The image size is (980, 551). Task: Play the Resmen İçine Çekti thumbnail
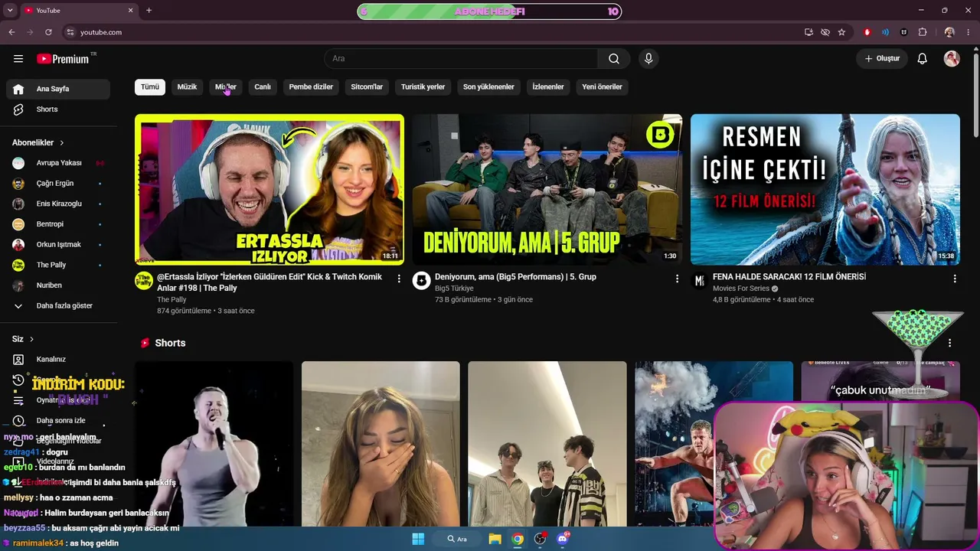825,190
